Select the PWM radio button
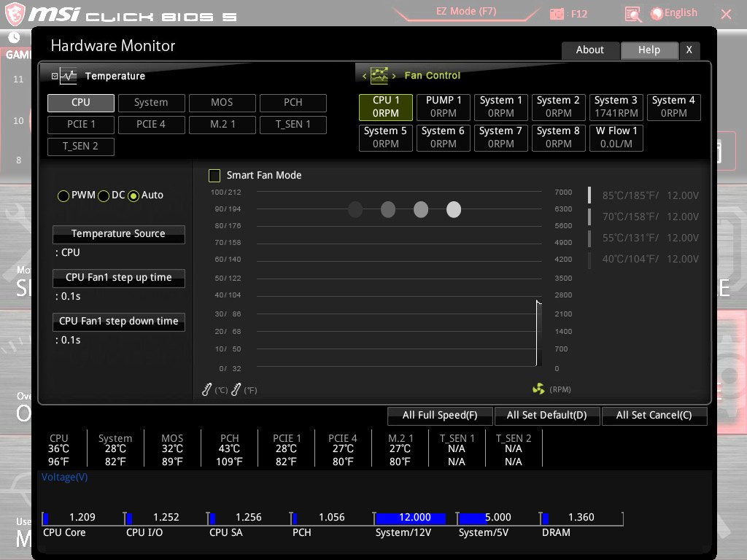The width and height of the screenshot is (747, 560). coord(63,195)
